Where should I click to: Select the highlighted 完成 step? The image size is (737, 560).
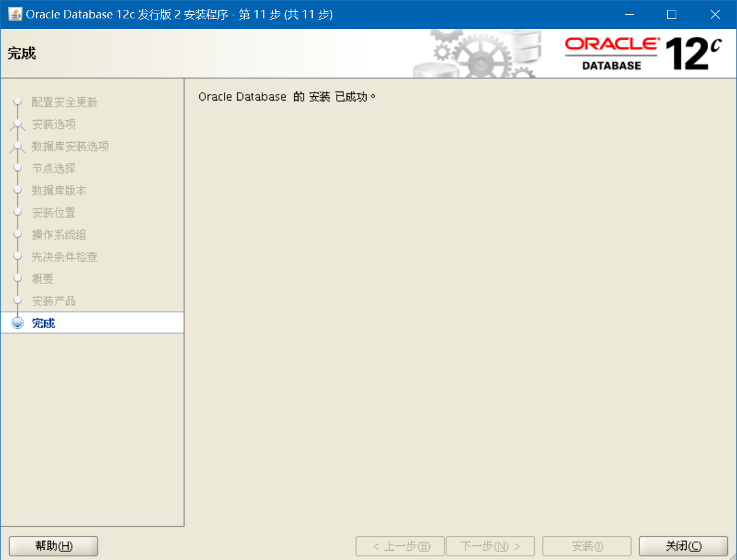[92, 323]
